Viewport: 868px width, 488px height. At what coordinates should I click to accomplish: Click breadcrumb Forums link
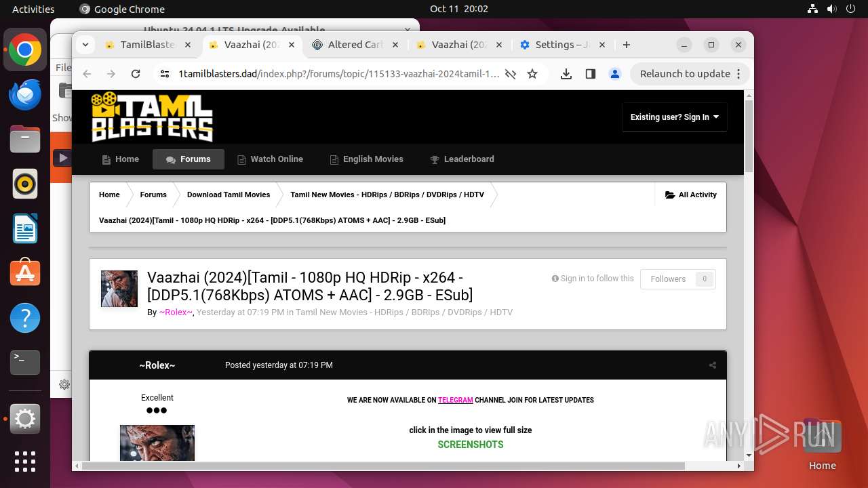153,195
